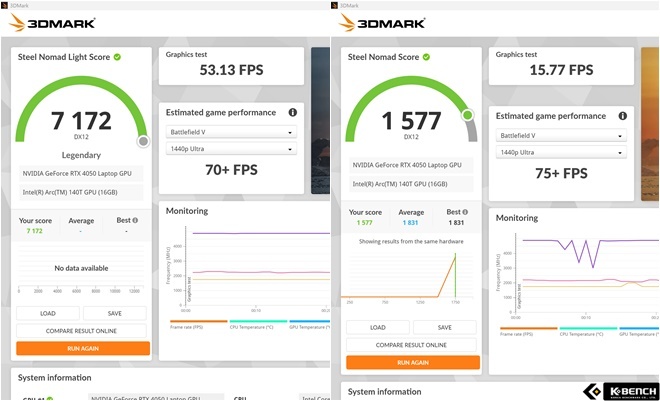
Task: Click RUN AGAIN in Steel Nomad Light window
Action: 83,348
